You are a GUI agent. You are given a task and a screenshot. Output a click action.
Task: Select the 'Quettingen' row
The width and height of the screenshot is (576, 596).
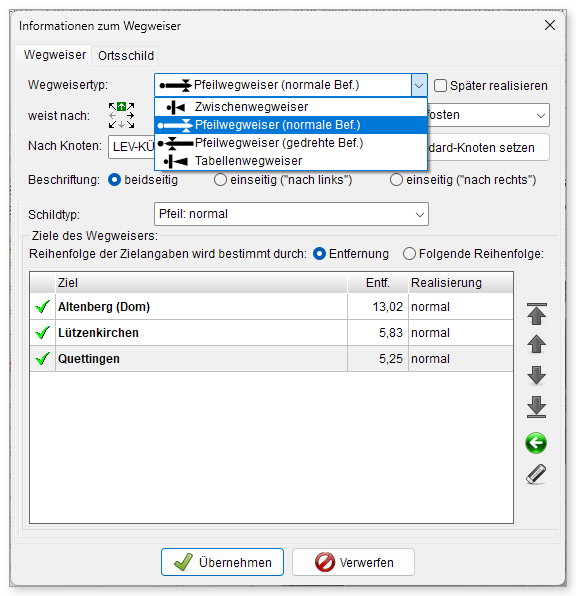271,358
